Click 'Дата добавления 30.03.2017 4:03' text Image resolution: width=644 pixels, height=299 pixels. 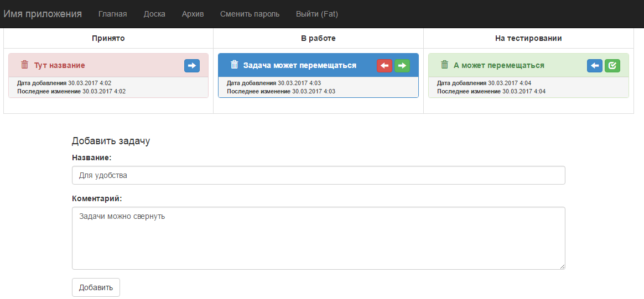[x=274, y=83]
